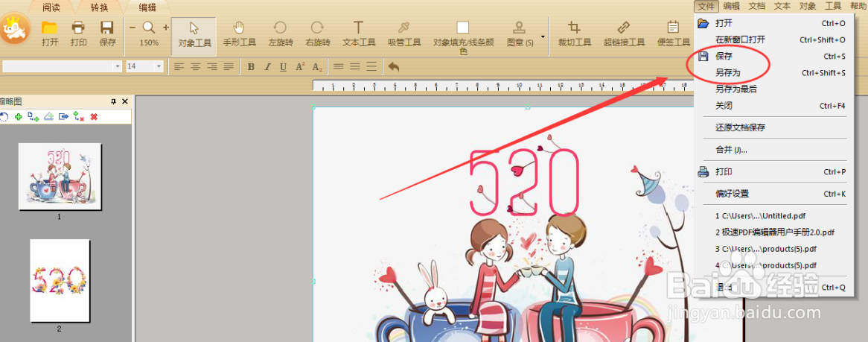Set medium line spacing option

click(355, 66)
